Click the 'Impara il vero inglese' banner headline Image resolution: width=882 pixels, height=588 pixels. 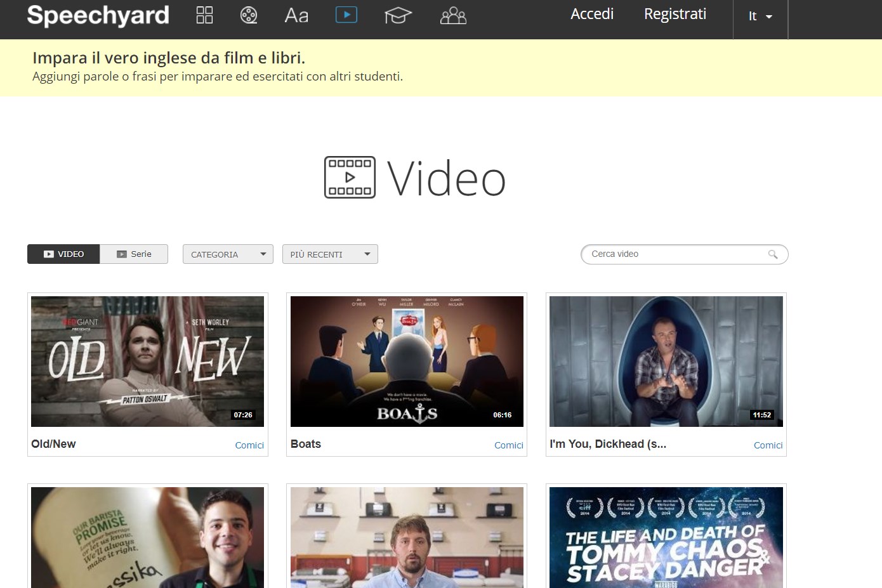(169, 58)
